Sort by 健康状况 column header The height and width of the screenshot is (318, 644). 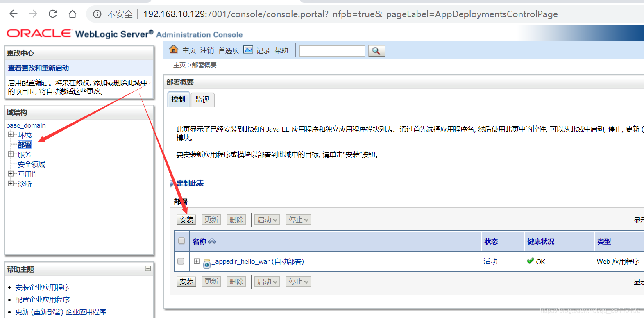tap(541, 241)
